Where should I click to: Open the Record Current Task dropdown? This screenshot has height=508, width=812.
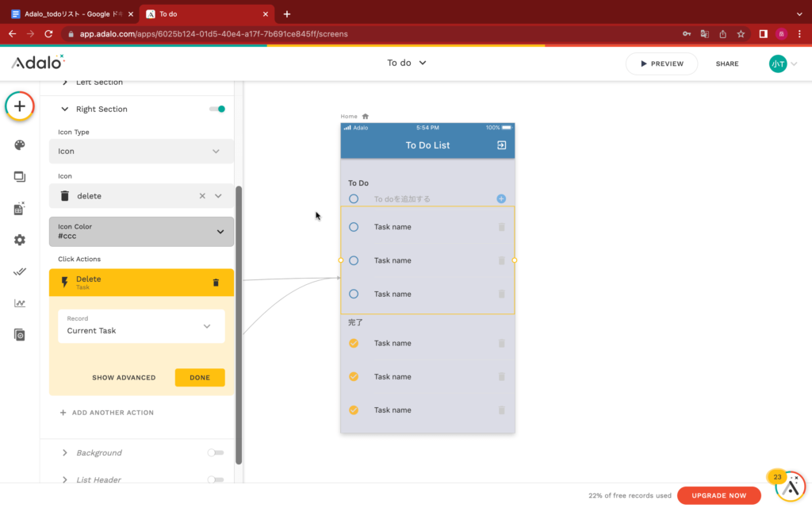pyautogui.click(x=141, y=326)
